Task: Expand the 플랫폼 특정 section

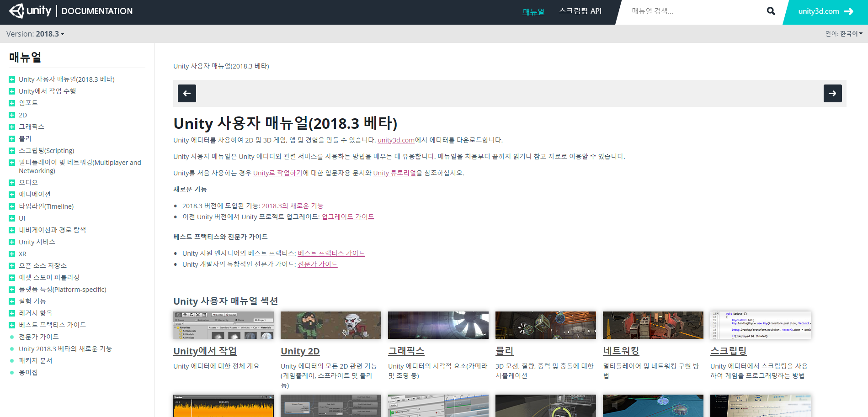Action: click(x=12, y=290)
